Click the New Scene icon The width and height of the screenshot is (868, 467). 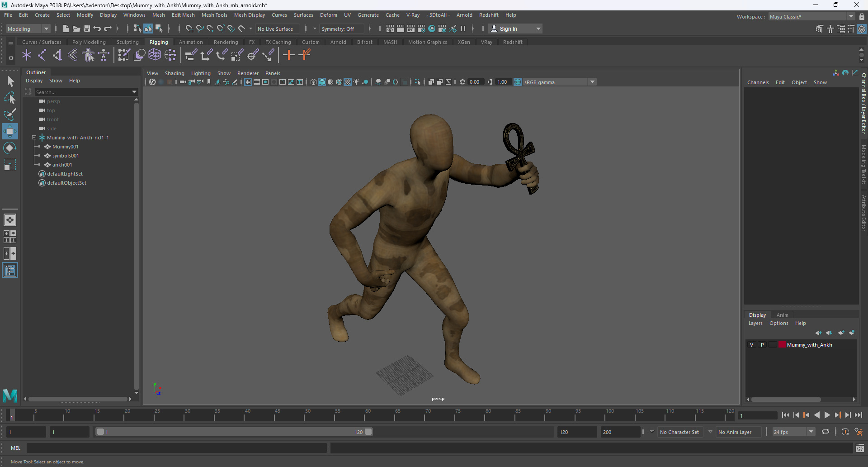[66, 29]
